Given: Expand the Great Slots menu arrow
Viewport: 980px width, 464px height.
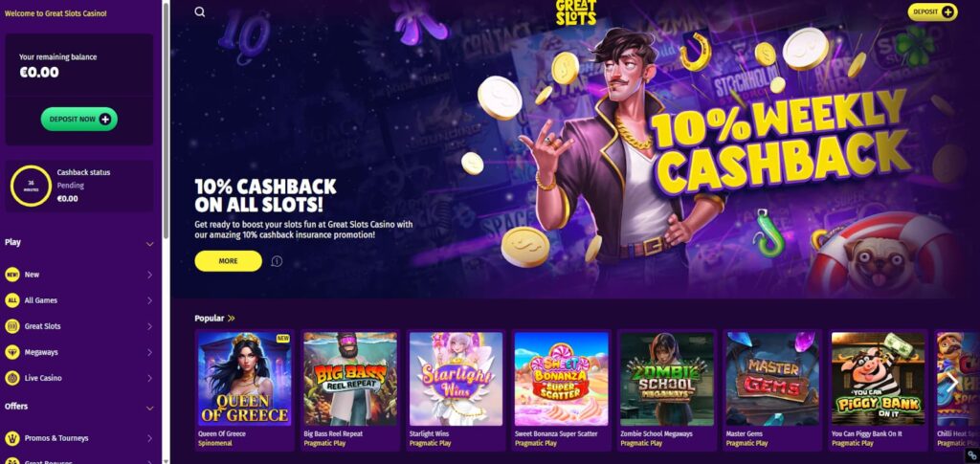Looking at the screenshot, I should coord(149,326).
